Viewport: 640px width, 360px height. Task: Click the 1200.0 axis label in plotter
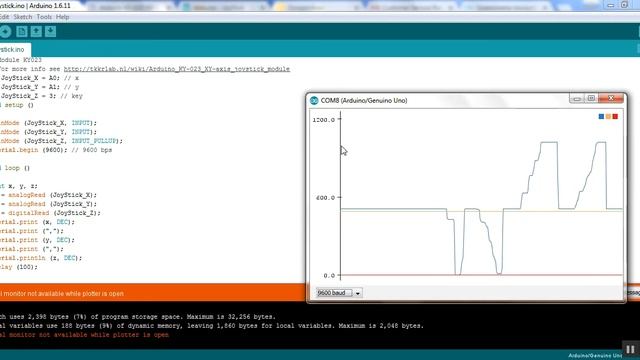(323, 120)
